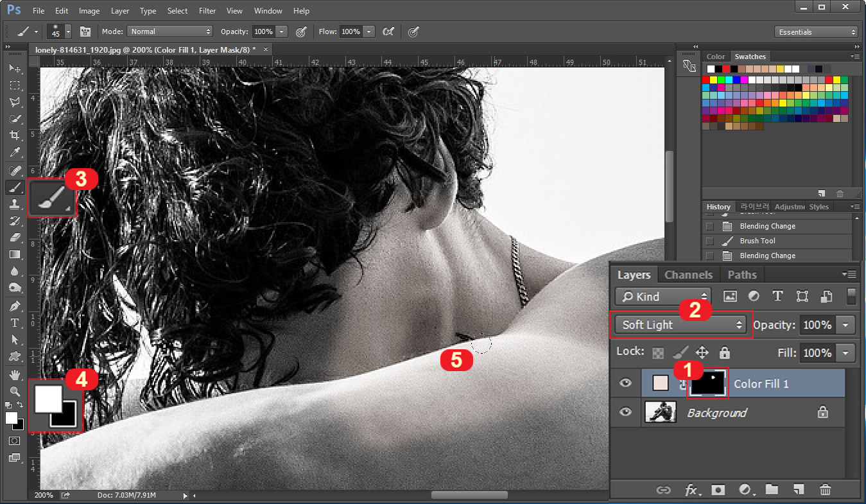Open the Brush panel toggle in options bar
Viewport: 866px width, 504px height.
(85, 31)
